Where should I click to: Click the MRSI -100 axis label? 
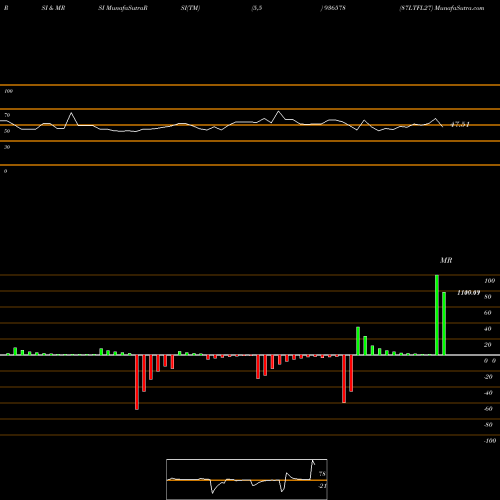coord(490,441)
